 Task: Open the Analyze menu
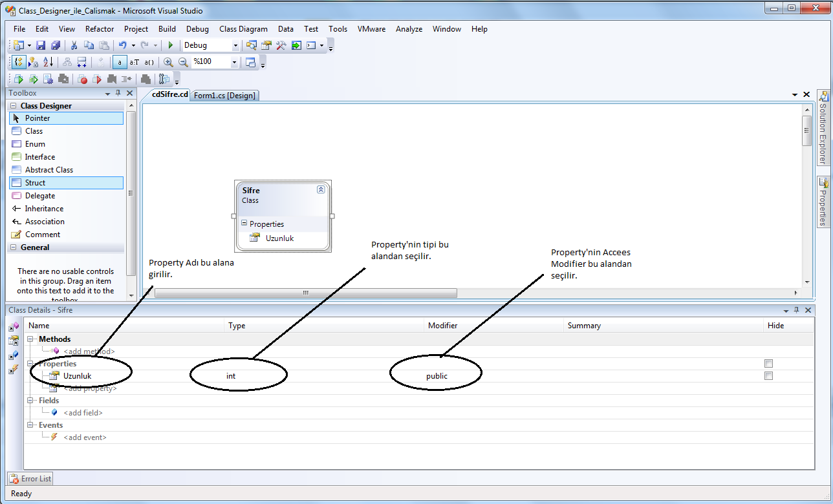pyautogui.click(x=409, y=29)
